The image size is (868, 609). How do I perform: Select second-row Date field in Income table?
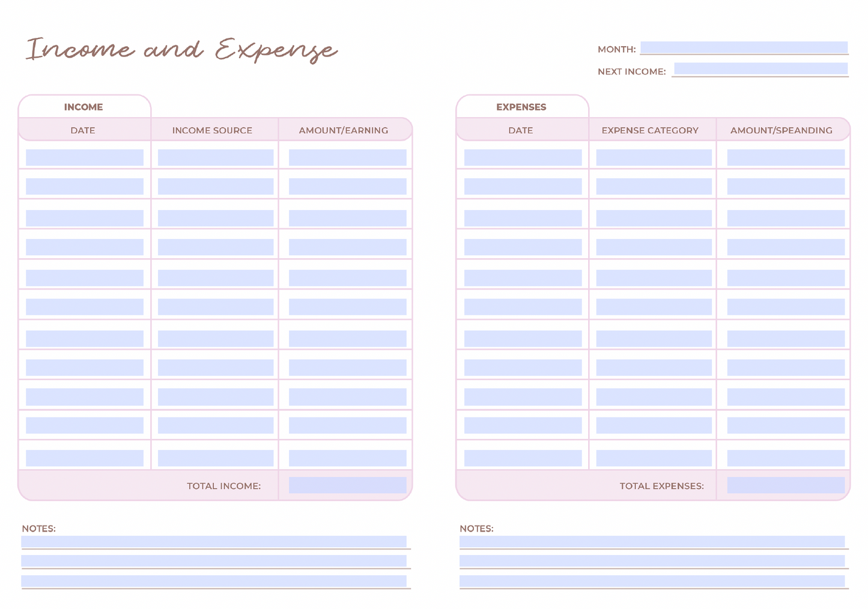[x=85, y=187]
